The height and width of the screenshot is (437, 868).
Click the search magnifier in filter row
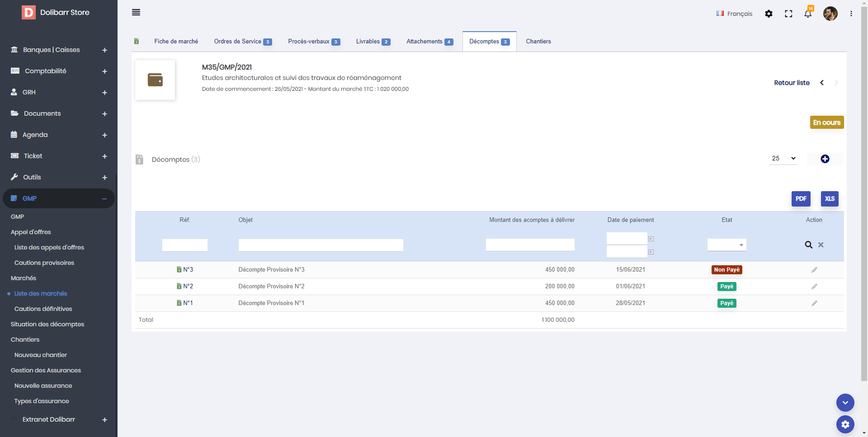click(808, 245)
